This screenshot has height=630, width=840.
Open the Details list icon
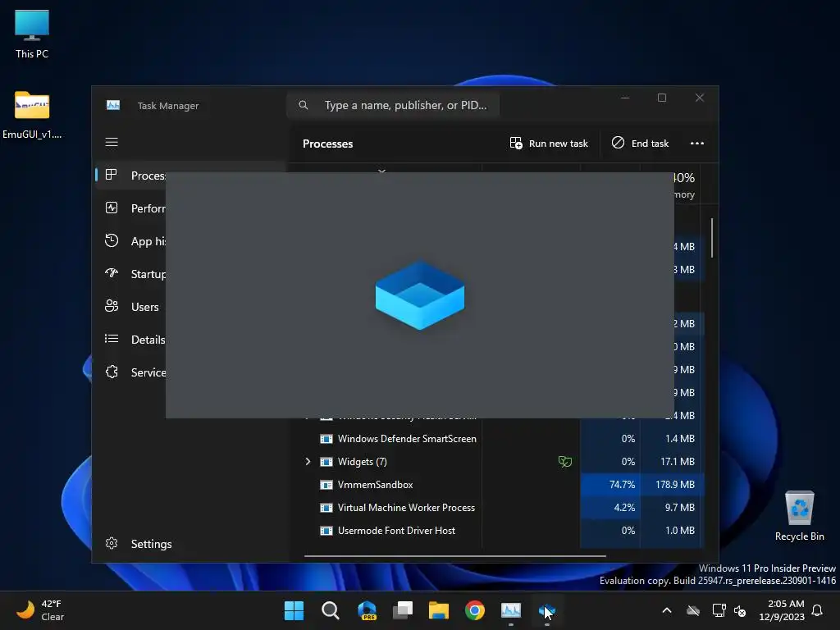[x=112, y=339]
